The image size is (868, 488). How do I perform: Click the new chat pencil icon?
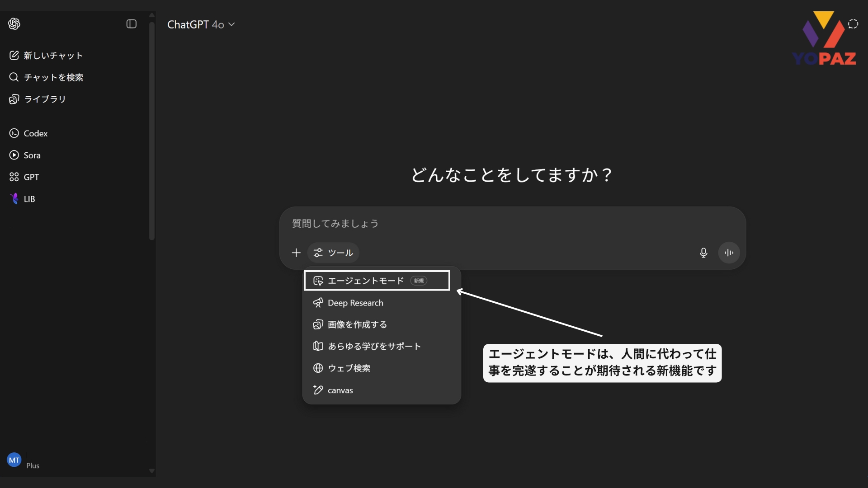14,55
